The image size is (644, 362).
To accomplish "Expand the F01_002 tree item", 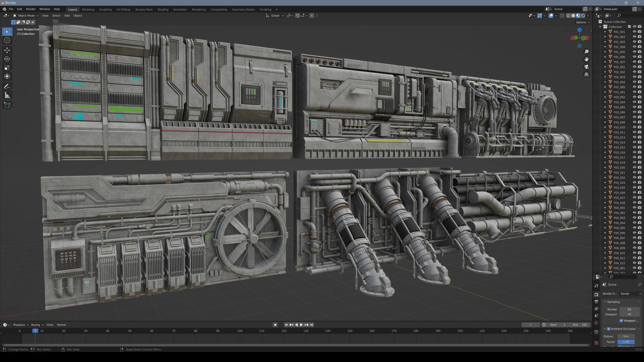I will (x=605, y=37).
